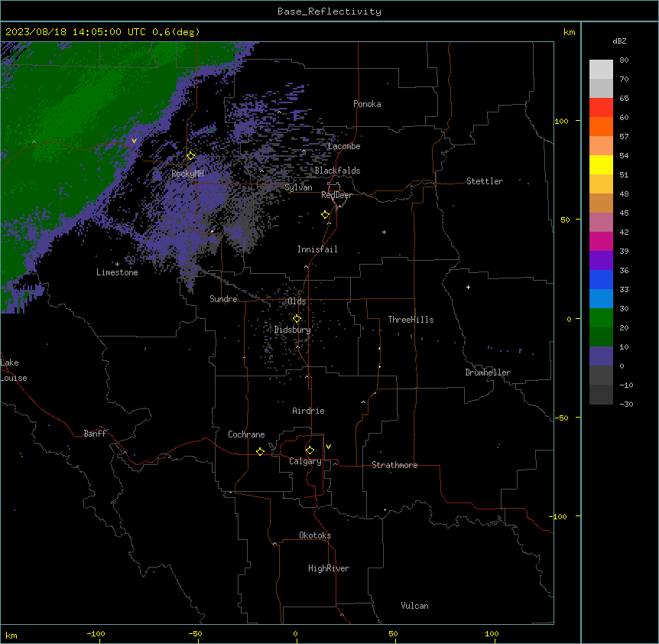The image size is (659, 644).
Task: Click the -10 dBZ gray legend swatch
Action: pos(601,395)
